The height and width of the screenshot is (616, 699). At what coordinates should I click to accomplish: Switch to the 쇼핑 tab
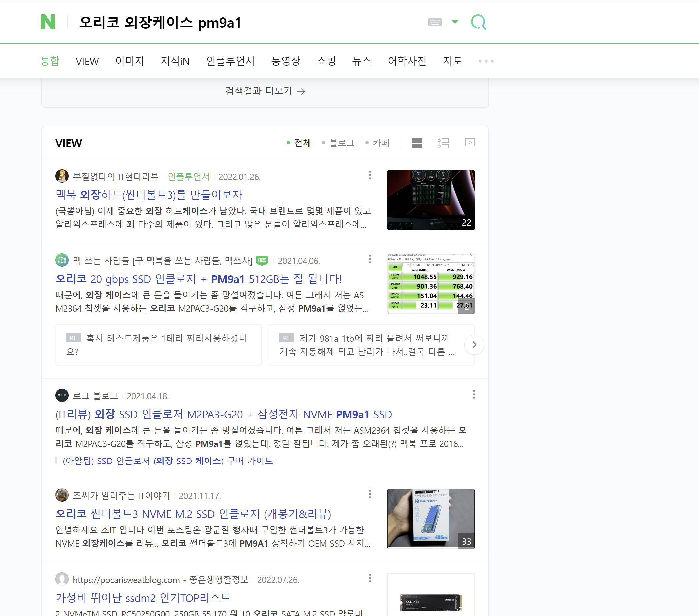(x=326, y=61)
